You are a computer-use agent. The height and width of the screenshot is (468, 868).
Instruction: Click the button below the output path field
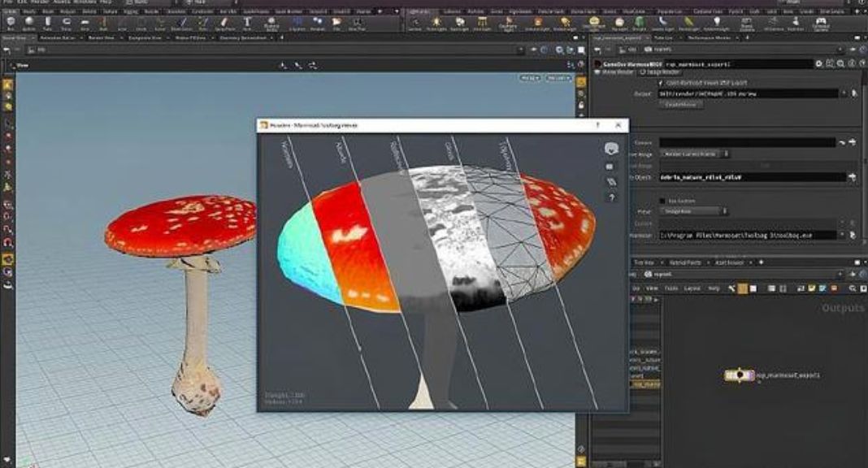(681, 105)
